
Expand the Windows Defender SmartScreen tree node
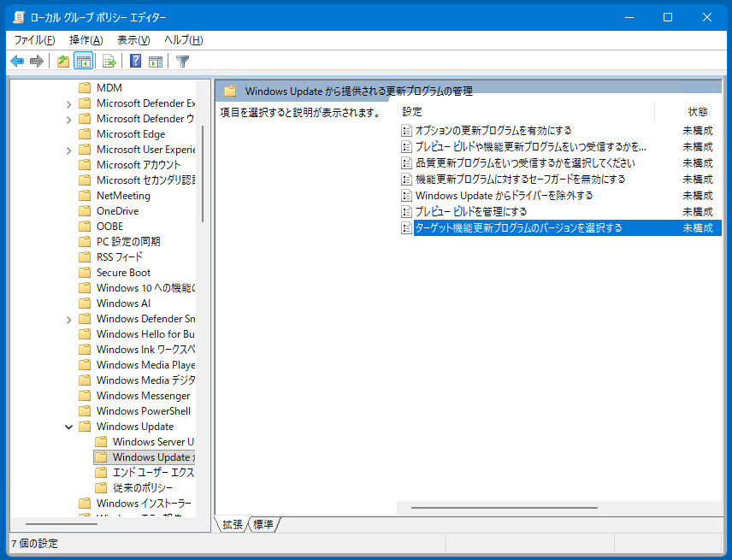pyautogui.click(x=69, y=319)
